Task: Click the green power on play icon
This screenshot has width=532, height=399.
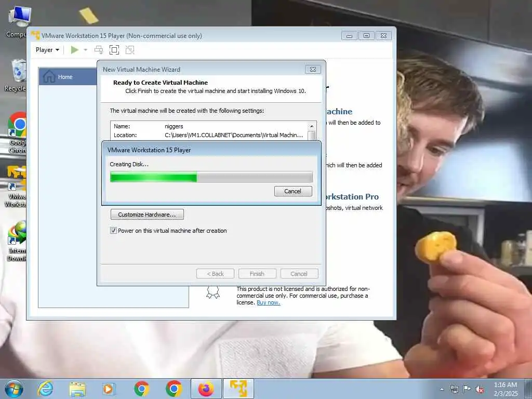Action: click(x=74, y=50)
